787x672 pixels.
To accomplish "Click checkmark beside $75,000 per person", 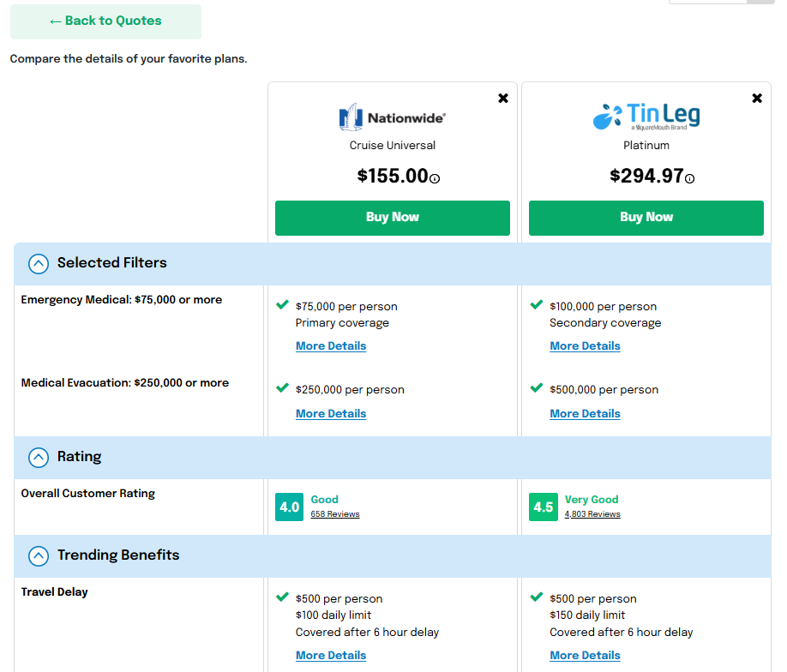I will [283, 304].
